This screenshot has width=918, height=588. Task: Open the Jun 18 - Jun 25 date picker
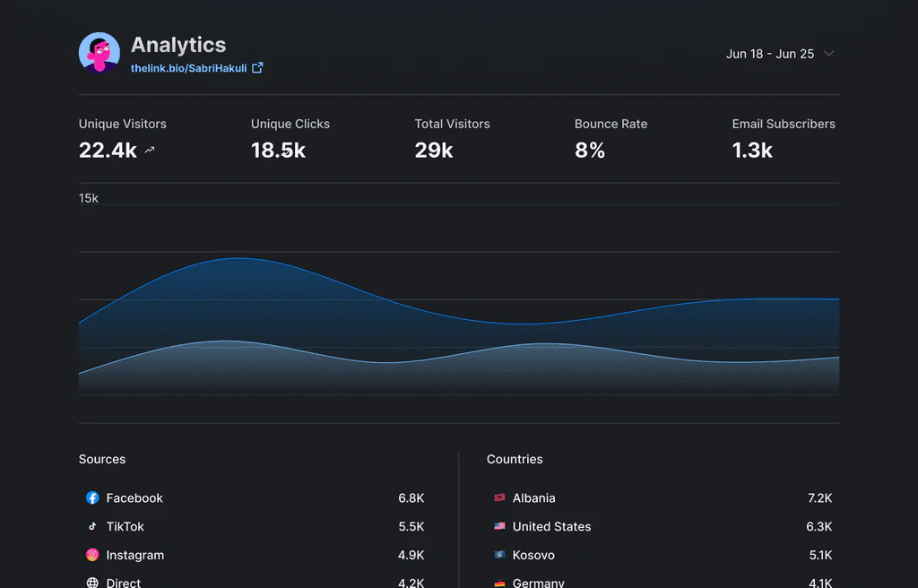pos(770,54)
